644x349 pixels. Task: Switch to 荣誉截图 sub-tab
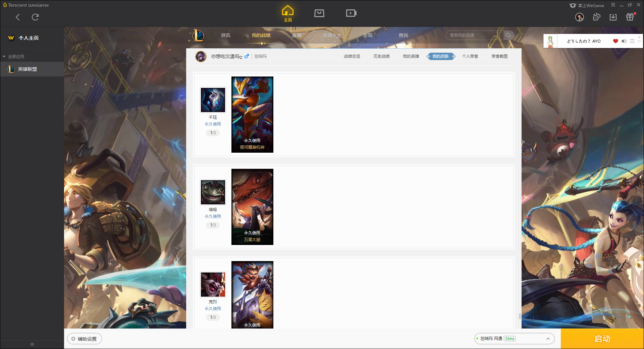tap(499, 56)
